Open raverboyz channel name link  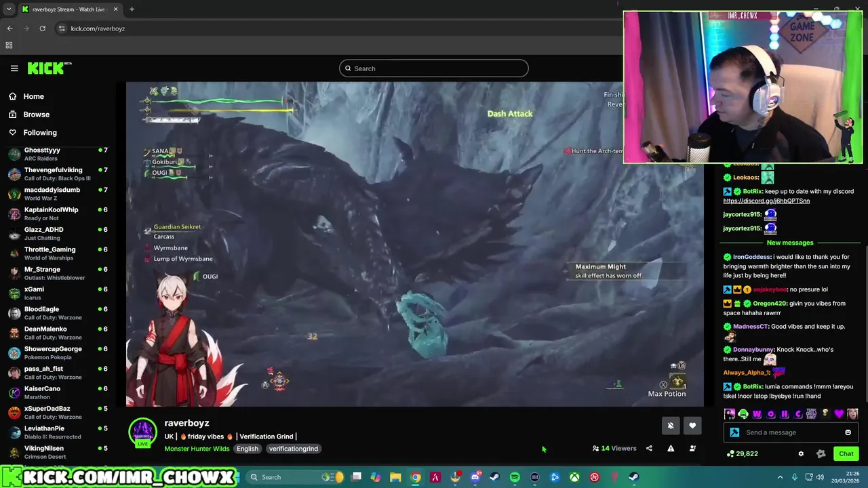pyautogui.click(x=186, y=423)
